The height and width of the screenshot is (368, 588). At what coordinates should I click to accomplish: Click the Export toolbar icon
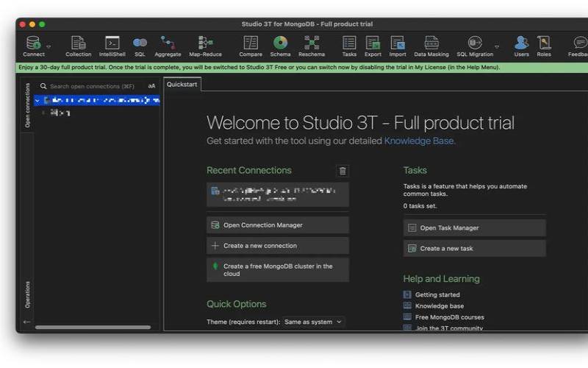[x=373, y=44]
